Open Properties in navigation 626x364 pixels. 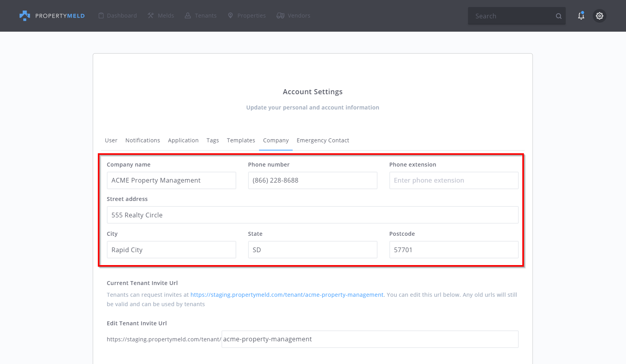[252, 16]
